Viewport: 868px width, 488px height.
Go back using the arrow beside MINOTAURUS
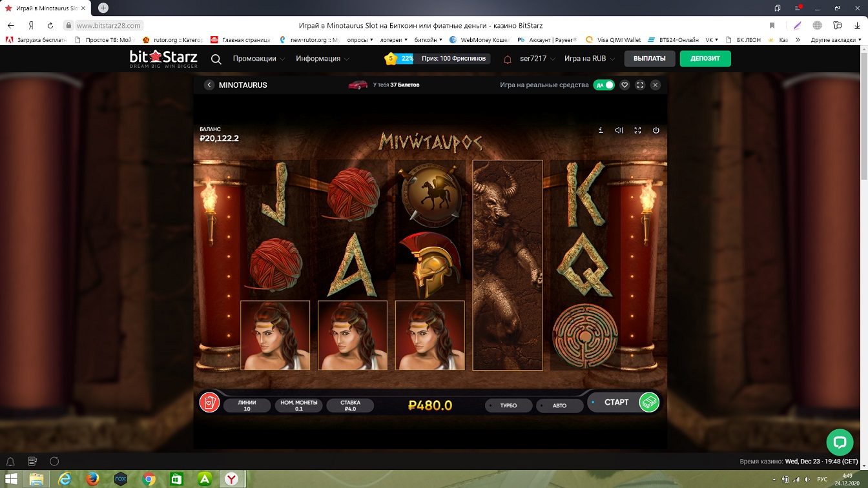pyautogui.click(x=209, y=85)
